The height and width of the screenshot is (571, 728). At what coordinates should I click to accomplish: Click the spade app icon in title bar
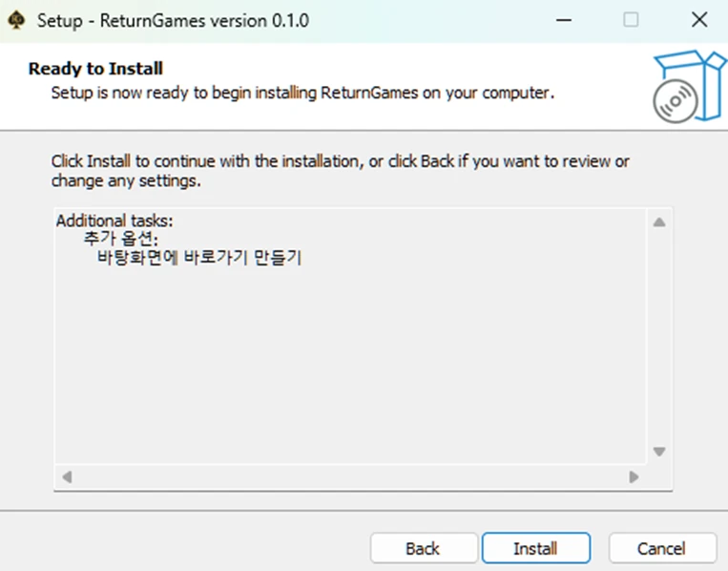click(x=17, y=20)
